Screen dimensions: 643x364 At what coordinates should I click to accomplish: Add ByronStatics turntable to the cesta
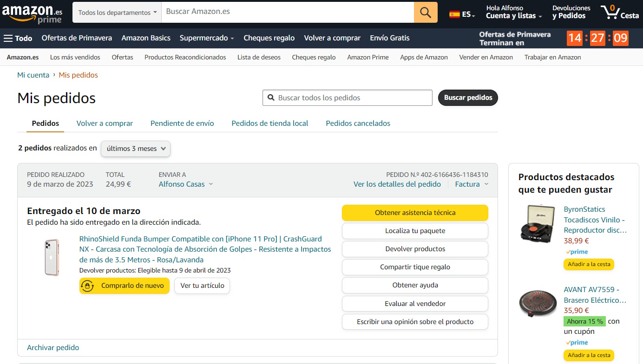coord(589,264)
